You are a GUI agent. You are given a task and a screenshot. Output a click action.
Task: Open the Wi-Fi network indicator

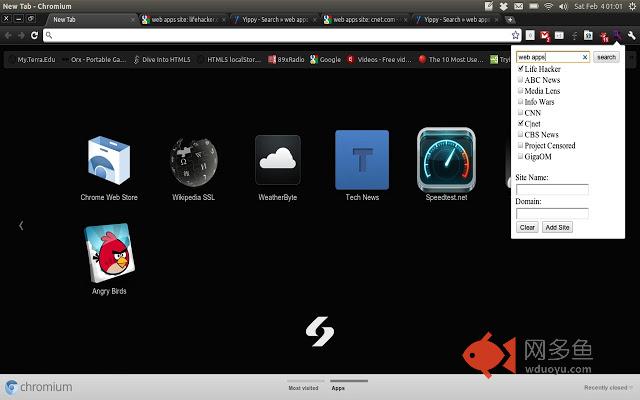(x=549, y=6)
